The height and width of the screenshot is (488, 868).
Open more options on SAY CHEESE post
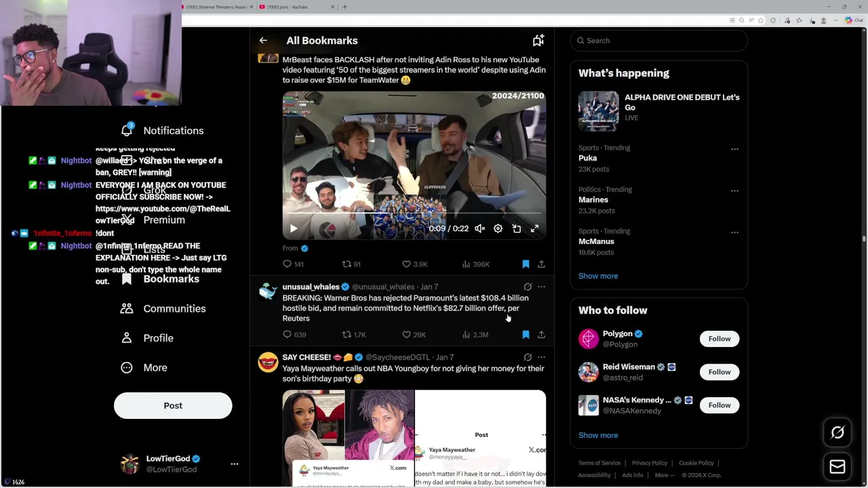coord(541,357)
